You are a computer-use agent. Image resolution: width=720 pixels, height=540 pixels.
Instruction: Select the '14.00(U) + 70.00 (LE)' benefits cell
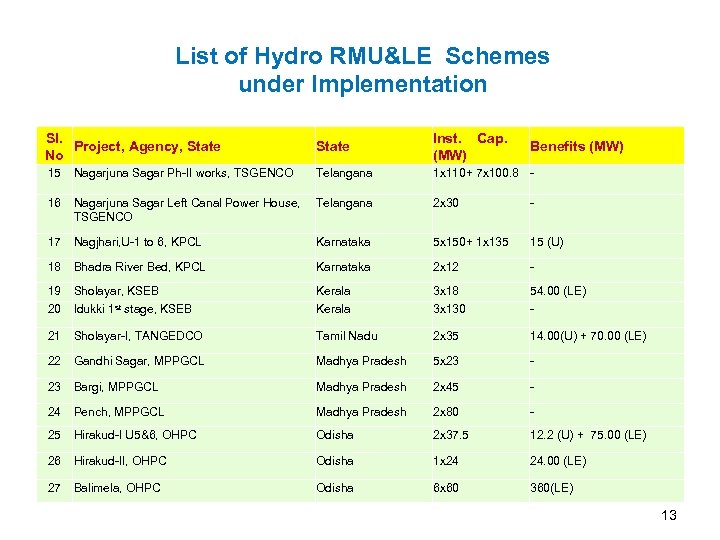588,336
